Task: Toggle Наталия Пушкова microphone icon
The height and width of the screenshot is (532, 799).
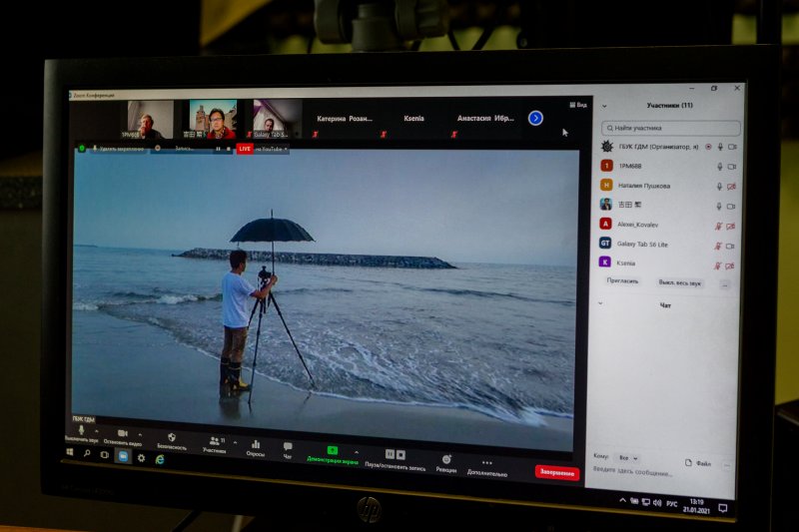Action: coord(719,187)
